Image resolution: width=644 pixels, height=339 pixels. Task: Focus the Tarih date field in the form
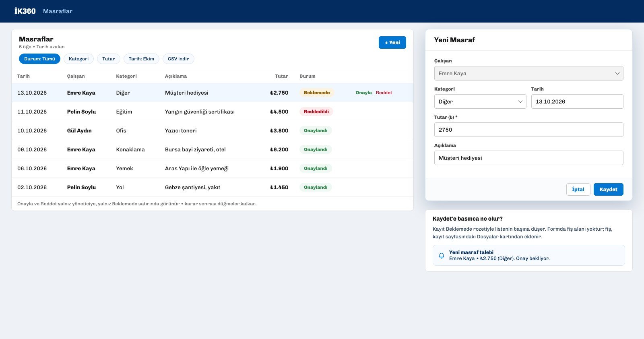[577, 101]
